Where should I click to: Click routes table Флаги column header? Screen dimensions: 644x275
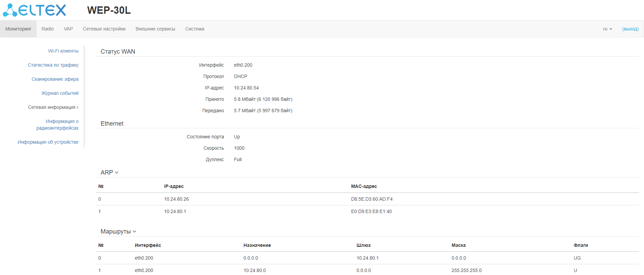click(581, 245)
